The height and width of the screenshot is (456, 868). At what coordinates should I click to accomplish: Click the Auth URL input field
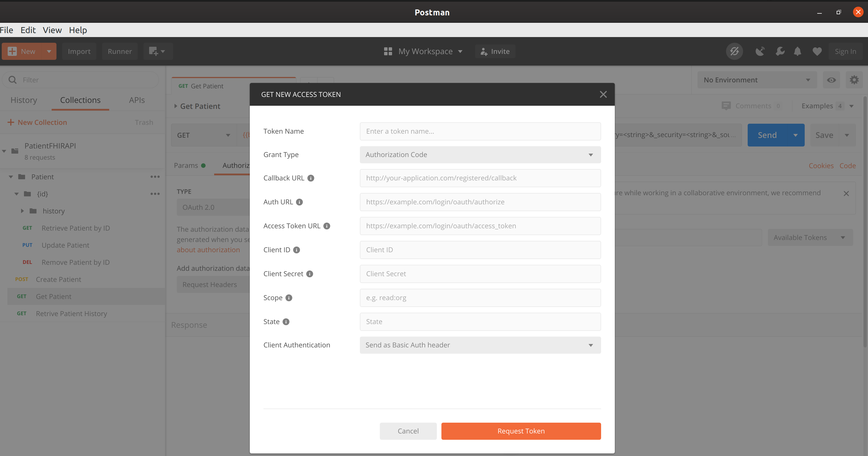480,202
